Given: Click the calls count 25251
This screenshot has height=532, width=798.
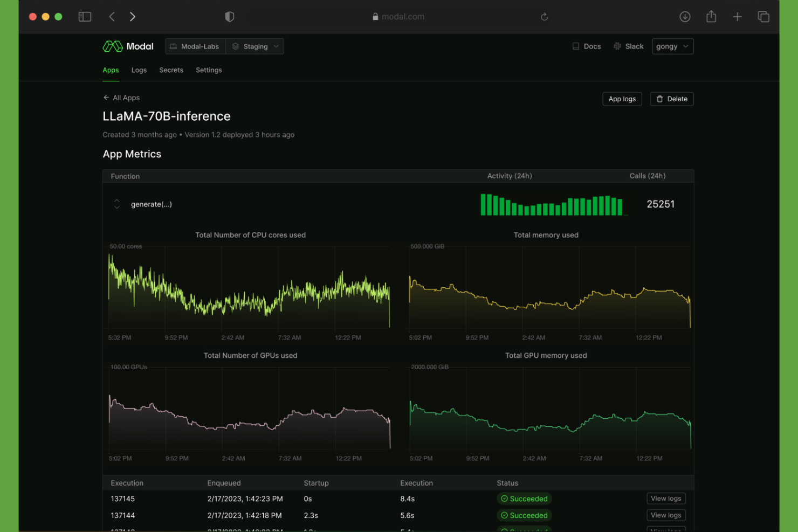Looking at the screenshot, I should click(x=661, y=204).
